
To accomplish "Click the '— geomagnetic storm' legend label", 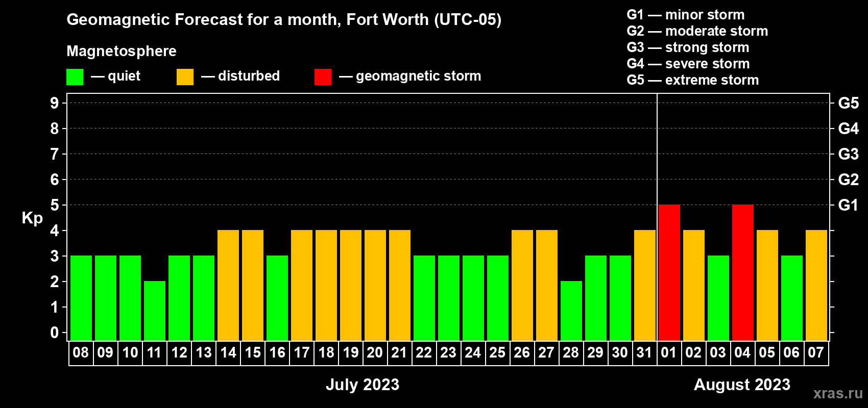I will click(410, 76).
